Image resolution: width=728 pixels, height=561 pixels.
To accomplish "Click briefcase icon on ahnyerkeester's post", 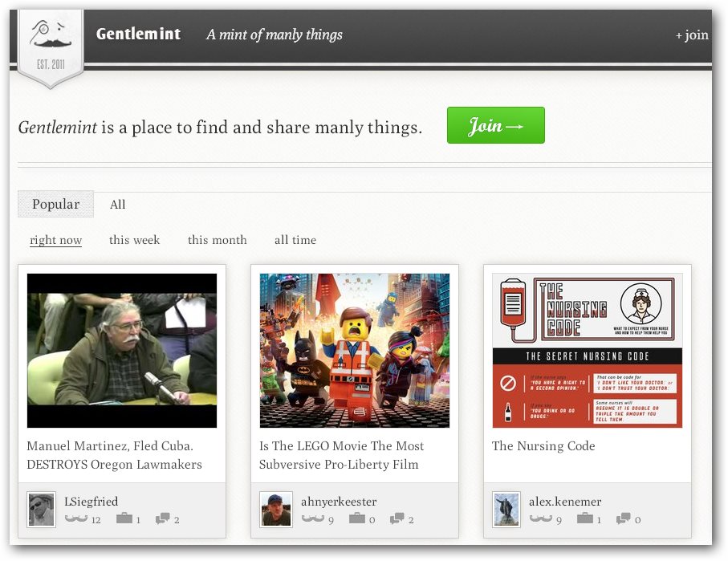I will point(357,518).
